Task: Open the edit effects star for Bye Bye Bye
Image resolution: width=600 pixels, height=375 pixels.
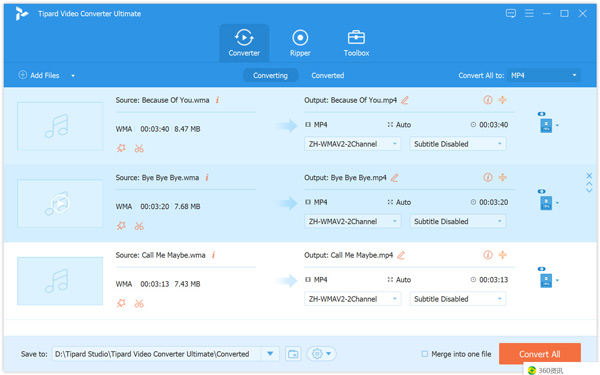Action: 121,226
